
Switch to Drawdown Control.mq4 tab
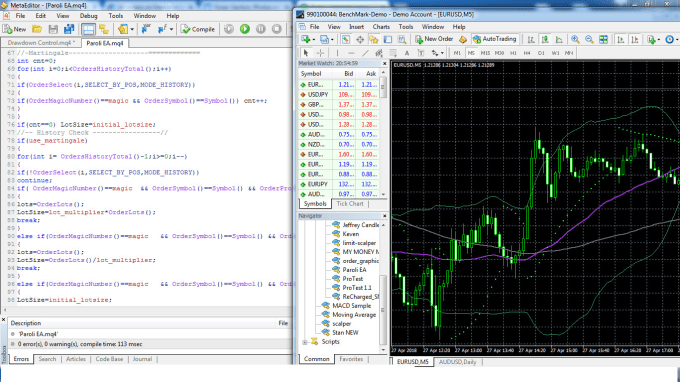tap(40, 43)
